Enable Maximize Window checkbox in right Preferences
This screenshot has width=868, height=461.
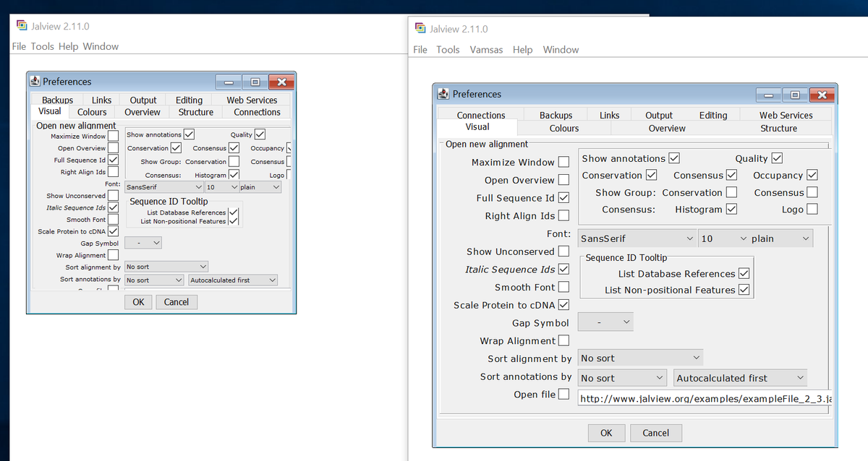(x=563, y=163)
